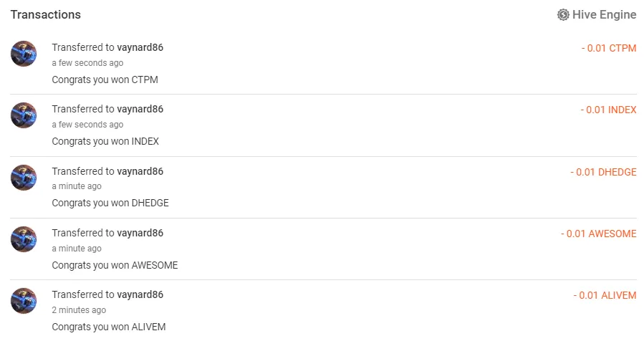Open avatar beside the DHEDGE transfer

point(24,177)
